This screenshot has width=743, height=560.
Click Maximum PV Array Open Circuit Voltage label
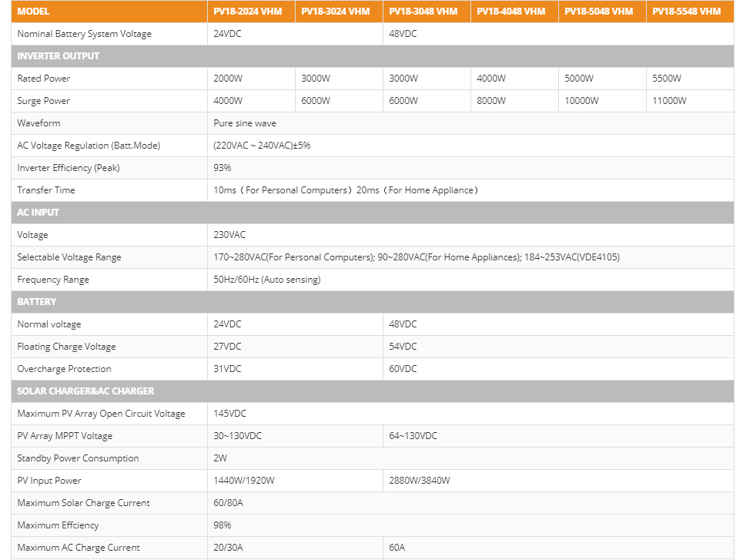click(x=101, y=414)
